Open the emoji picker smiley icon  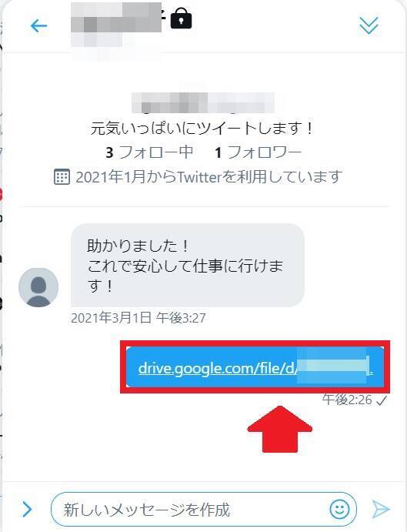coord(339,509)
